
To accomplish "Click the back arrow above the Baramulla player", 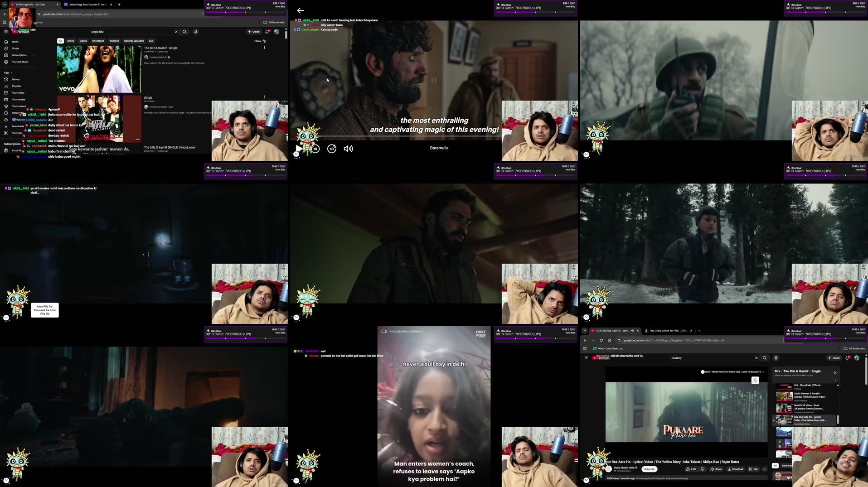I will [301, 10].
